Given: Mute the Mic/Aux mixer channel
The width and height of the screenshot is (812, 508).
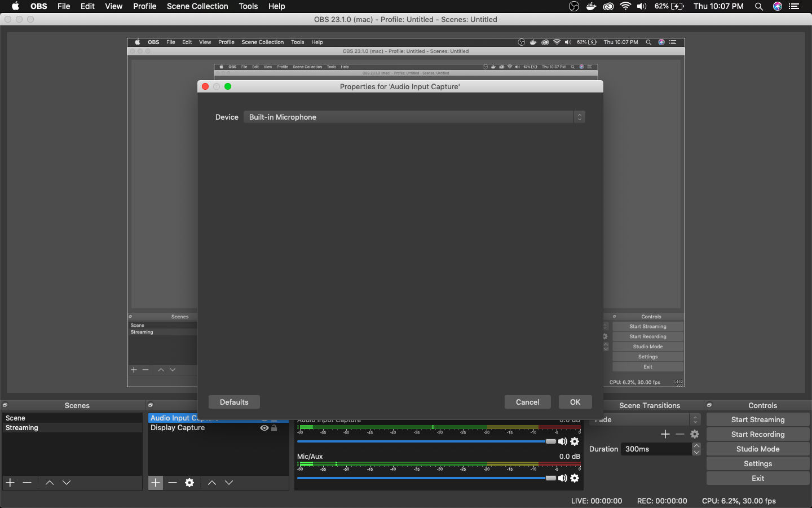Looking at the screenshot, I should (x=562, y=478).
